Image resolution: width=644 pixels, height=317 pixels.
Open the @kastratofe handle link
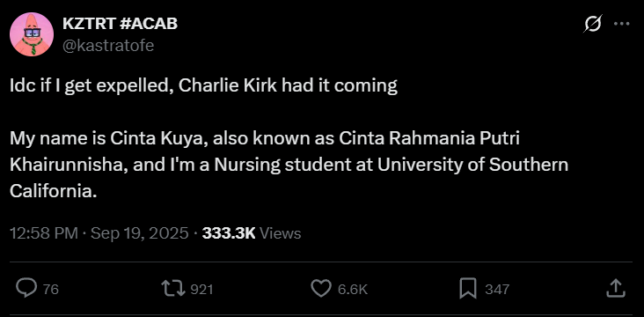click(x=108, y=45)
